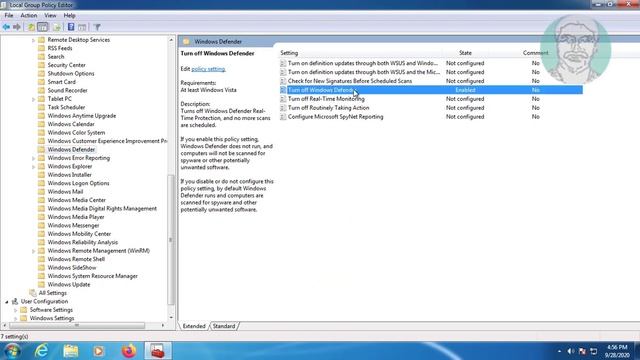Open Windows Media Player from taskbar
The image size is (640, 360).
click(x=99, y=351)
